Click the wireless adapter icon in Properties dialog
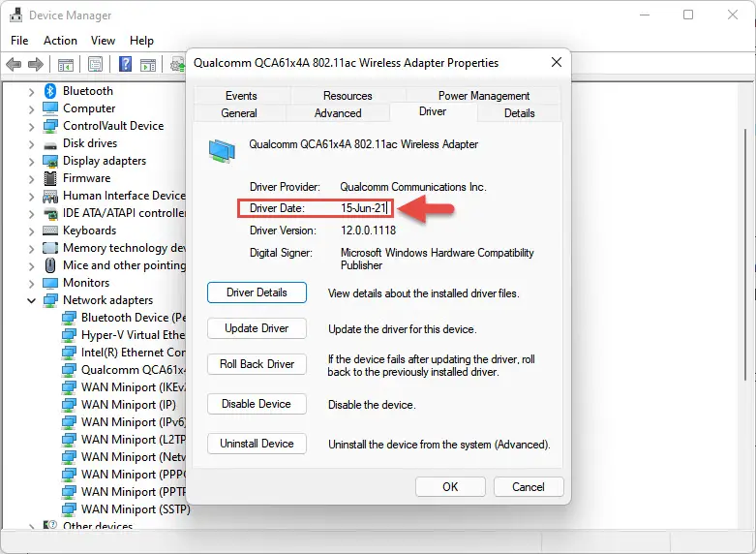The image size is (756, 554). [x=222, y=150]
